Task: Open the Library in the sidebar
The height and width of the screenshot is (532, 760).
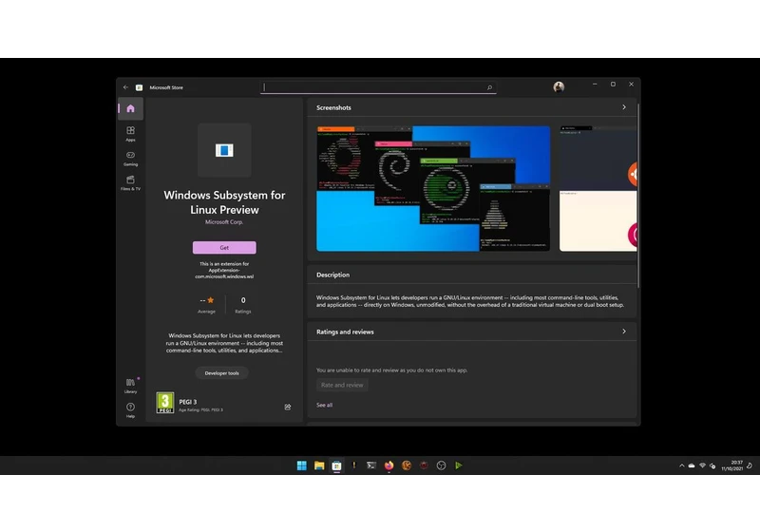Action: (x=130, y=386)
